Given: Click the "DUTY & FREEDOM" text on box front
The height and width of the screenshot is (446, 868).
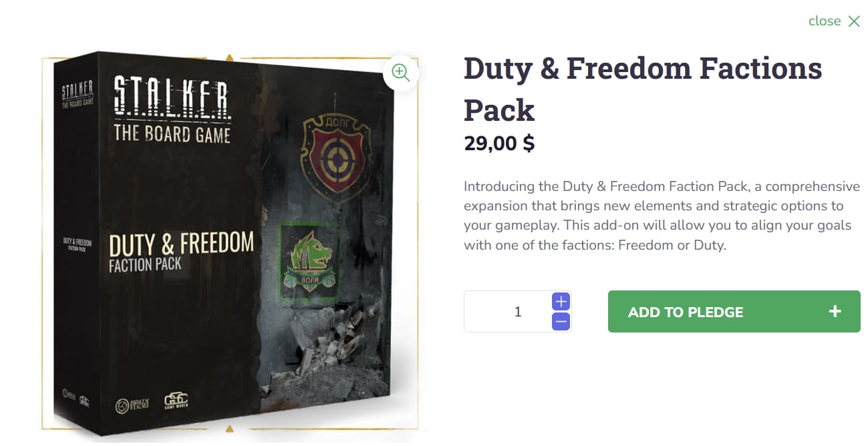Looking at the screenshot, I should pos(181,245).
